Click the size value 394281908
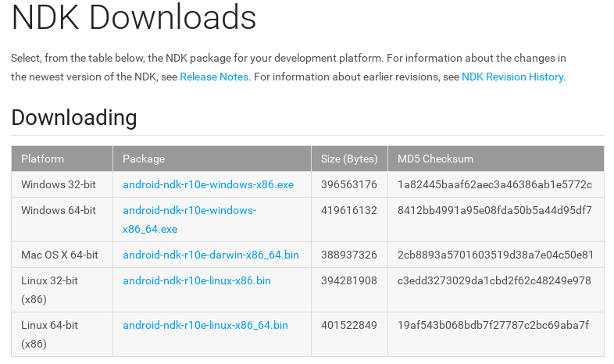The image size is (614, 364). tap(349, 280)
